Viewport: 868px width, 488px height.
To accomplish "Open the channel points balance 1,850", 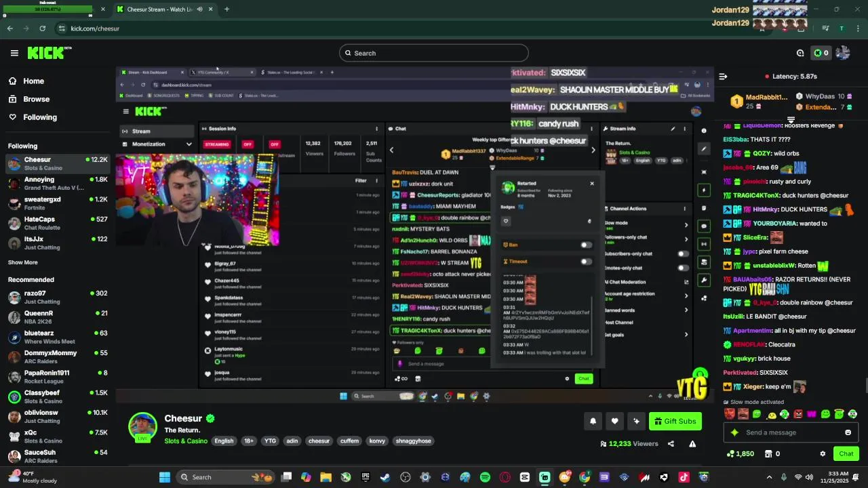I will tap(740, 453).
